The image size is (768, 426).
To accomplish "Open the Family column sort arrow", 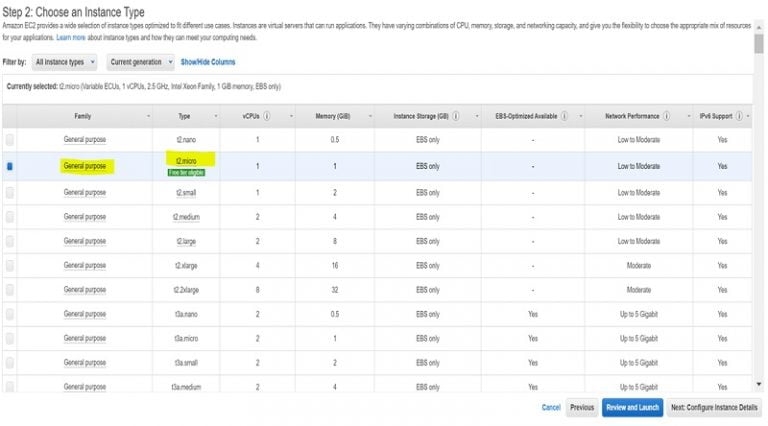I will pos(148,117).
